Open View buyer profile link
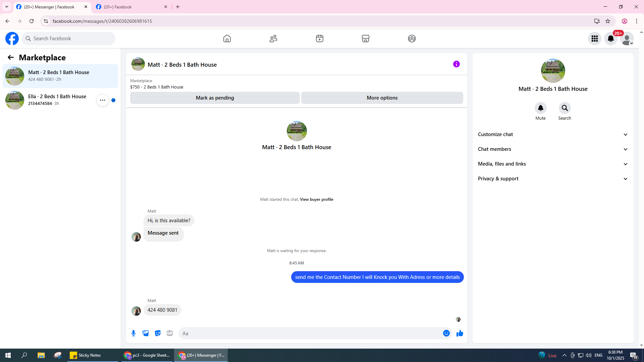The image size is (644, 362). [x=316, y=199]
